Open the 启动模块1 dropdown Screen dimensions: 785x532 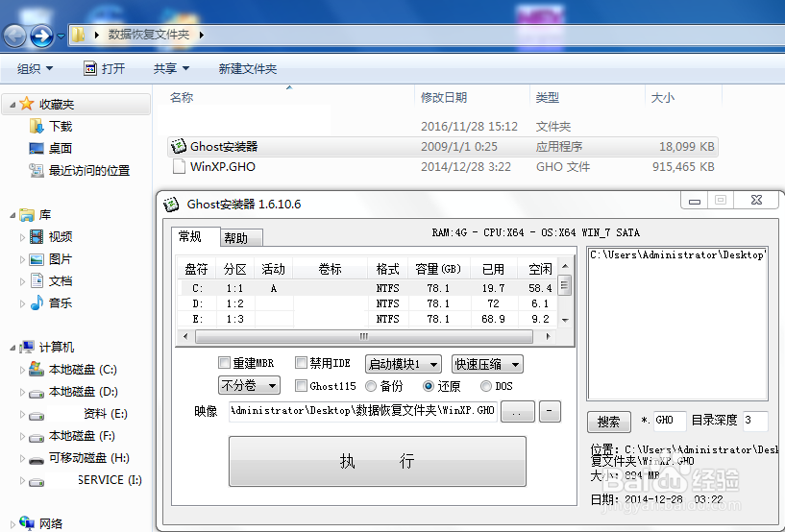point(403,364)
